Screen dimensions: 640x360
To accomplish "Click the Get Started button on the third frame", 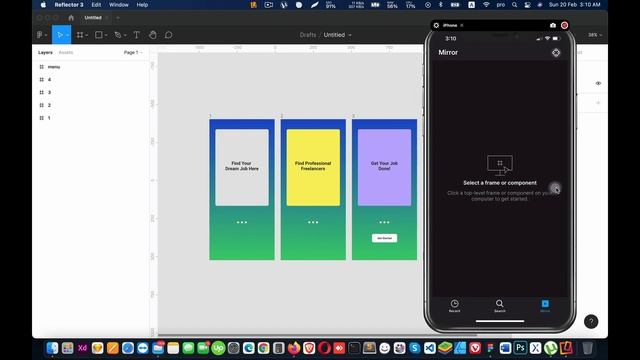I will click(x=384, y=238).
